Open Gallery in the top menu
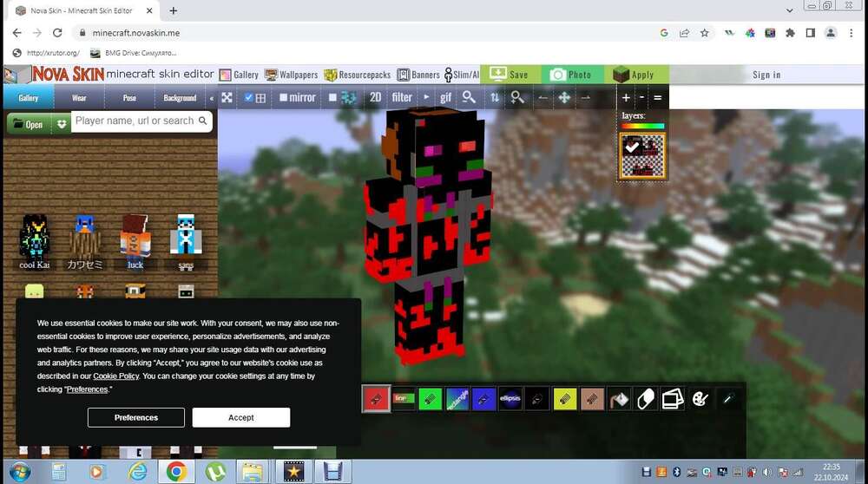 tap(240, 75)
